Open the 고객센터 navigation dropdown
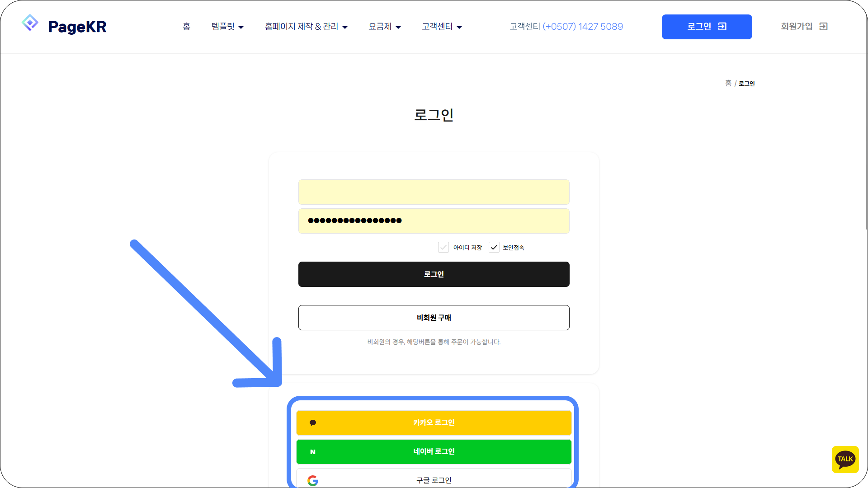The width and height of the screenshot is (868, 488). click(442, 27)
